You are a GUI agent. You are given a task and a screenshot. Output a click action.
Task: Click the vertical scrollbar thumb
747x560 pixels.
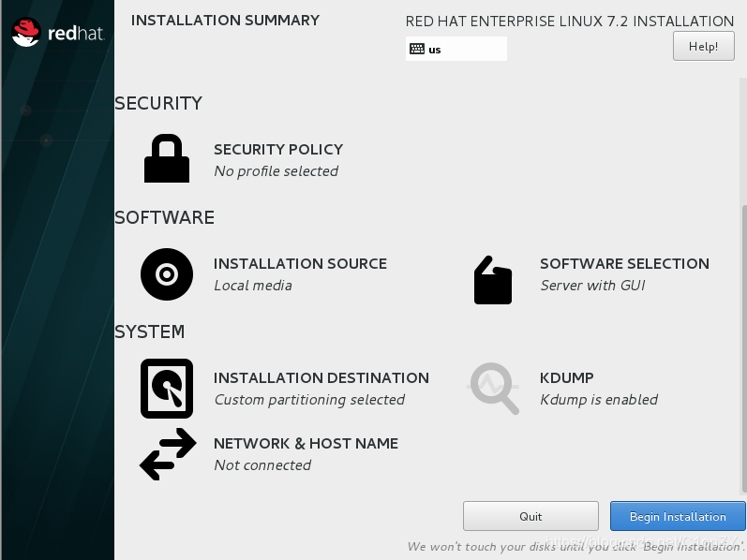pos(744,348)
